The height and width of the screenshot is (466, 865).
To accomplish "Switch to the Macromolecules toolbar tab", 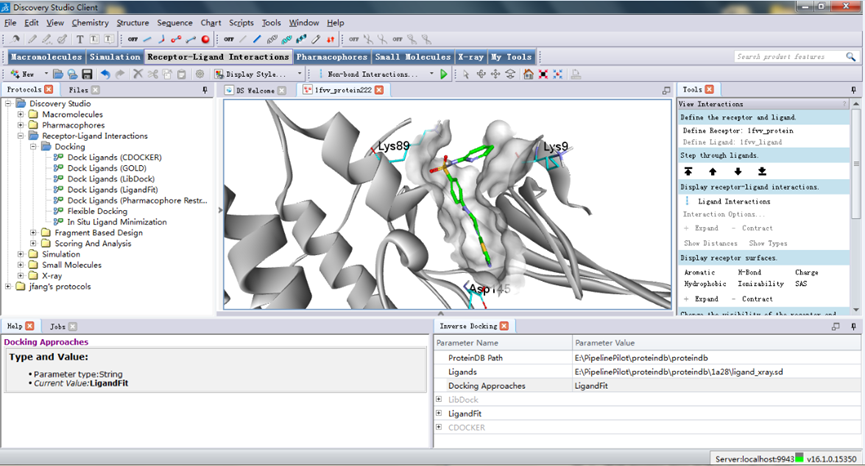I will 46,57.
